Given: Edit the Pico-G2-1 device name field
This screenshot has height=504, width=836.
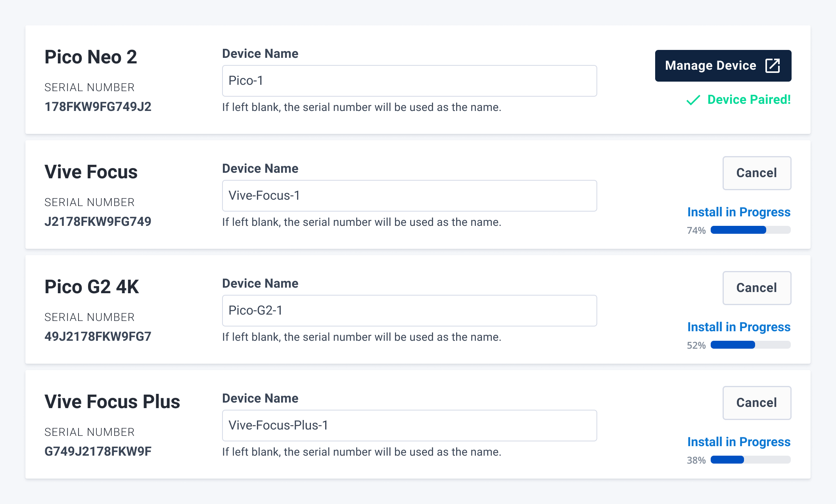Looking at the screenshot, I should 409,311.
